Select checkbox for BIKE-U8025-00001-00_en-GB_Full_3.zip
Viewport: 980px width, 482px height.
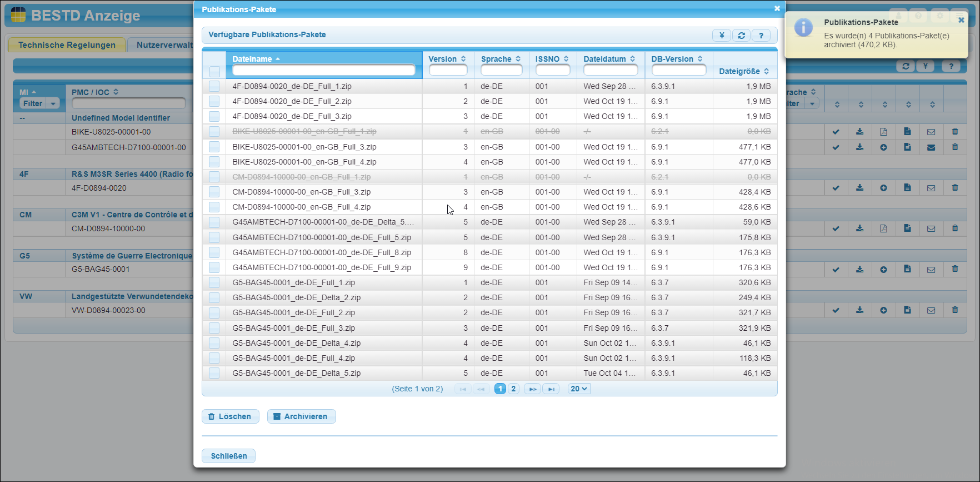coord(214,147)
